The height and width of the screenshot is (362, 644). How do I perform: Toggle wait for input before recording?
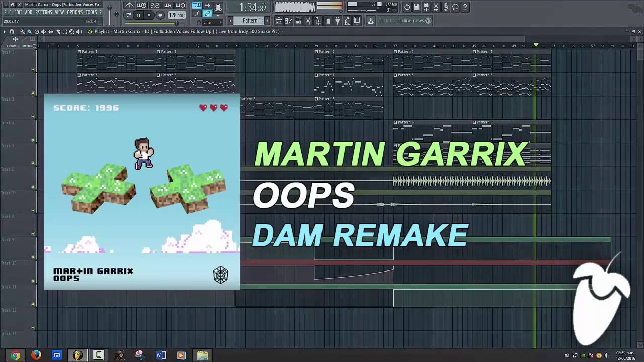click(x=142, y=6)
